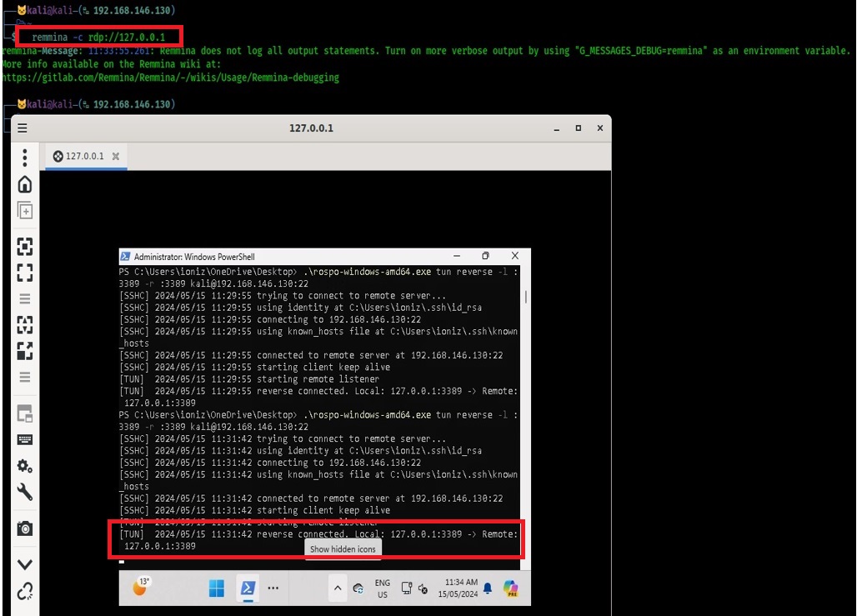
Task: Open Remmina connection preferences gears
Action: pyautogui.click(x=25, y=466)
